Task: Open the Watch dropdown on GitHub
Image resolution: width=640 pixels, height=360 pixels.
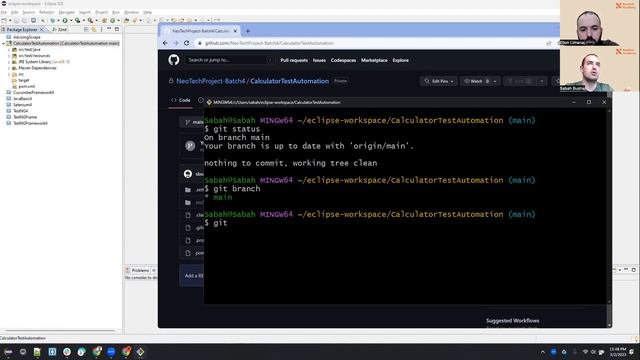Action: (480, 81)
